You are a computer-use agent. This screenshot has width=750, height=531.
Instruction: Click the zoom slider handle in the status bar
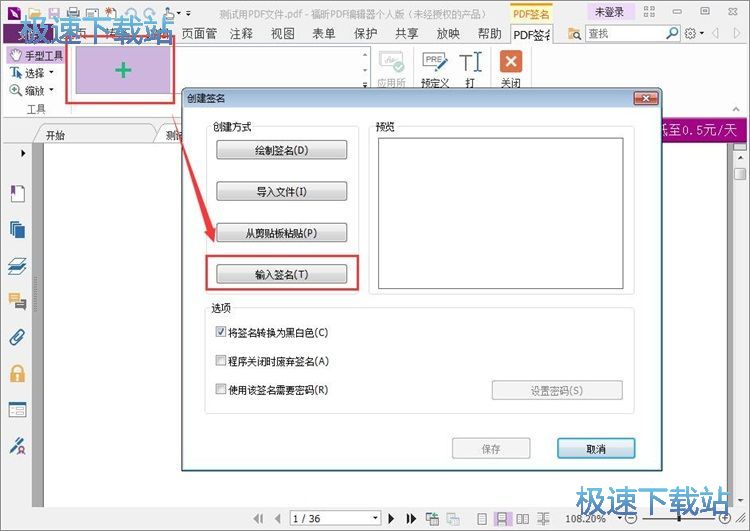pyautogui.click(x=679, y=519)
